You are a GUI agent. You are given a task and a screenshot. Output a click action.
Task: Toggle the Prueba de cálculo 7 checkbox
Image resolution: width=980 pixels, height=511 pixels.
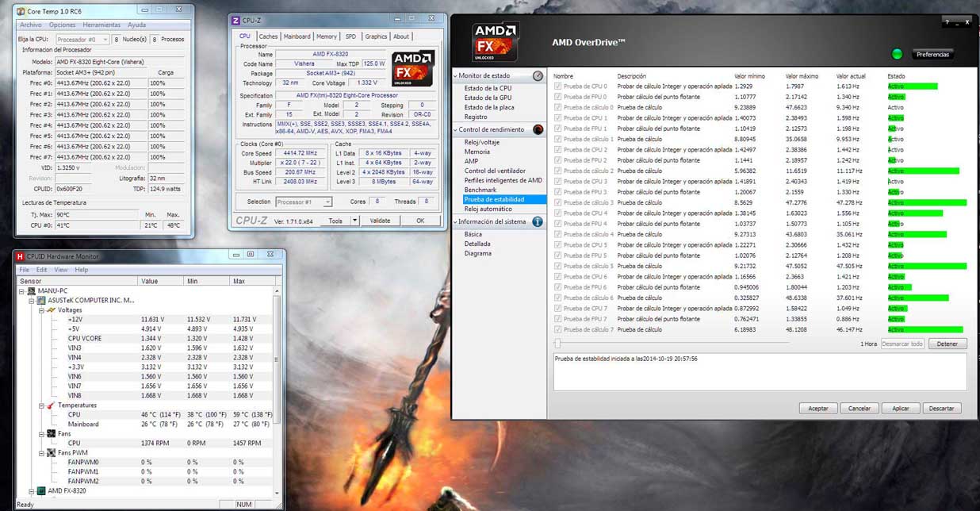pos(558,329)
